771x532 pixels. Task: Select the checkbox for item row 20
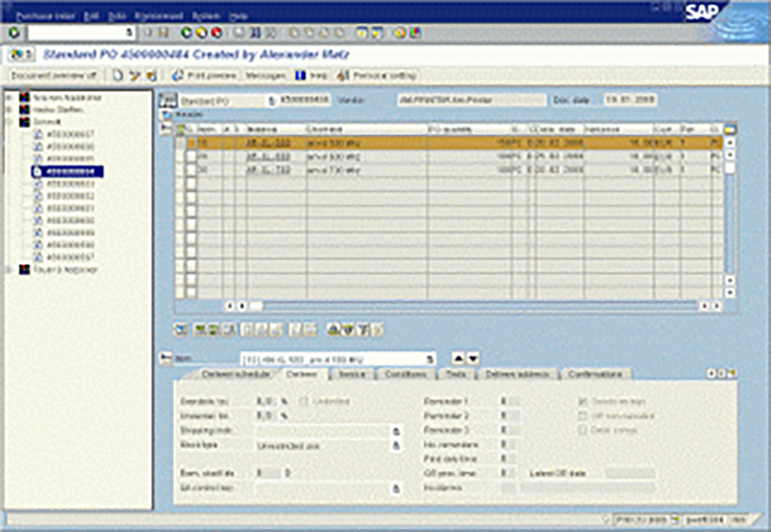191,156
